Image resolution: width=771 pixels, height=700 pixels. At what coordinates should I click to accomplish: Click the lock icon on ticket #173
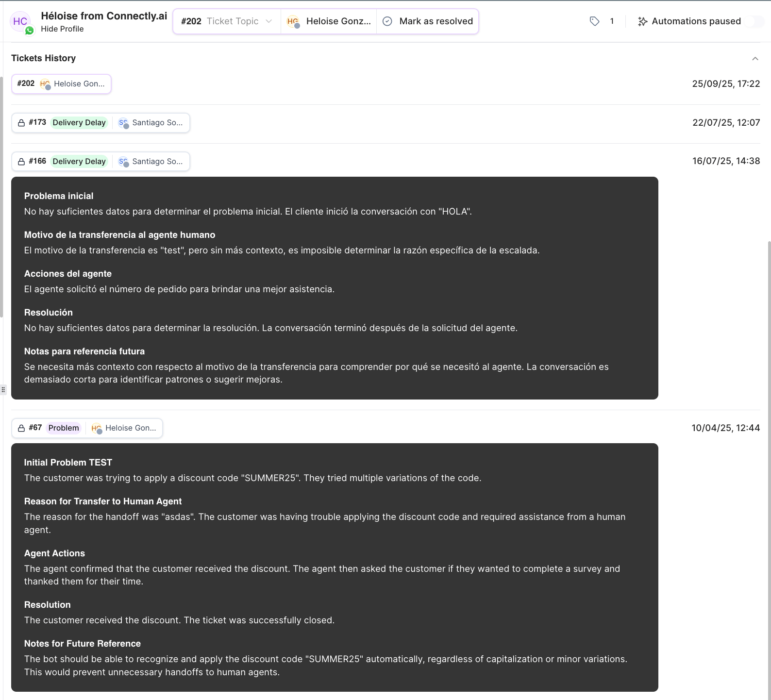(21, 123)
